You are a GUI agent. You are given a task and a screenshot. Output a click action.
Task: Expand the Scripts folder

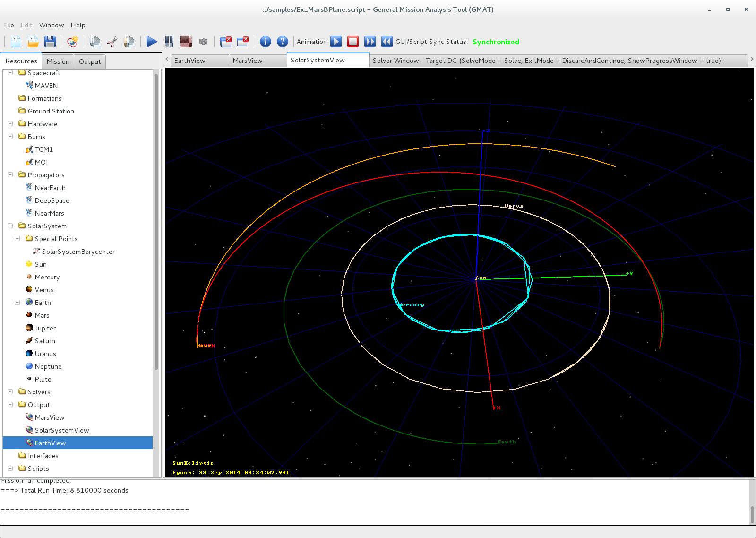[10, 469]
